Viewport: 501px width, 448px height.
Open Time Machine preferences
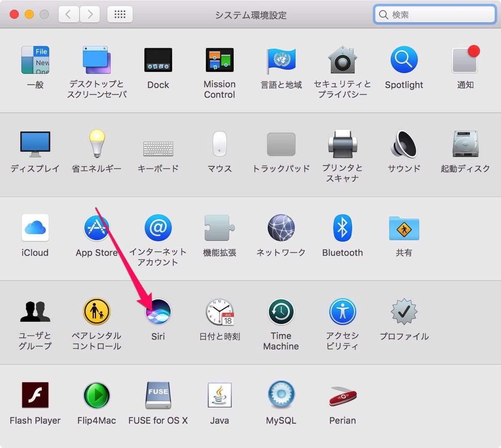coord(281,312)
